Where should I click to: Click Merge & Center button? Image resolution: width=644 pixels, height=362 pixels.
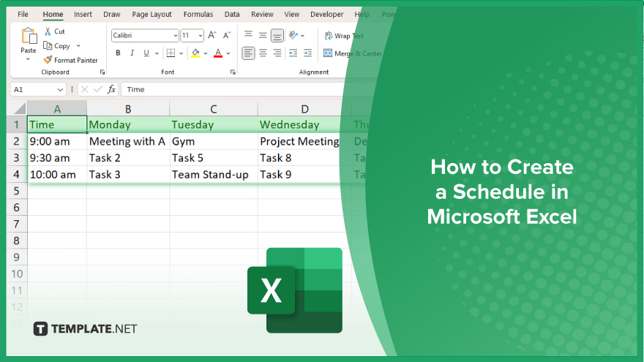[x=353, y=53]
